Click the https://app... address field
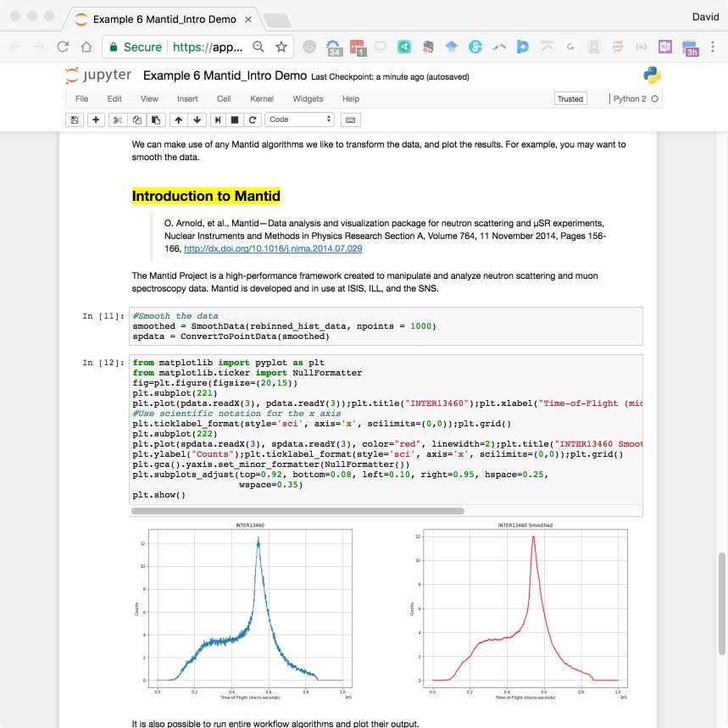 pyautogui.click(x=208, y=47)
